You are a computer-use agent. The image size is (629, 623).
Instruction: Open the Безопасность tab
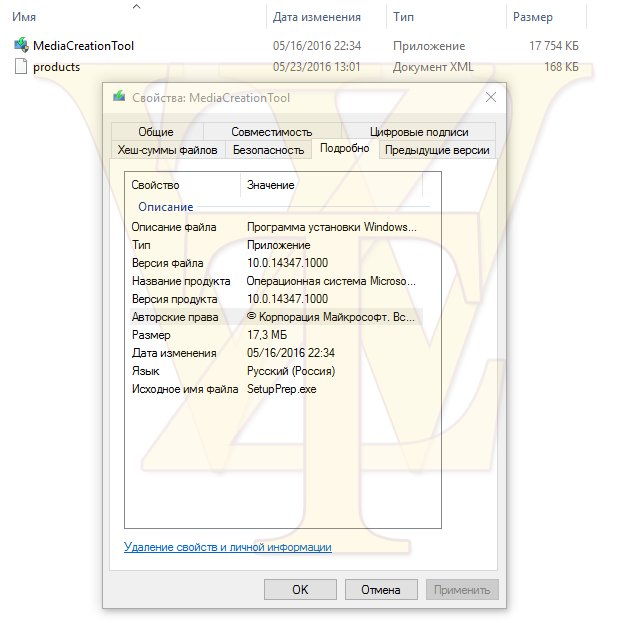coord(268,150)
